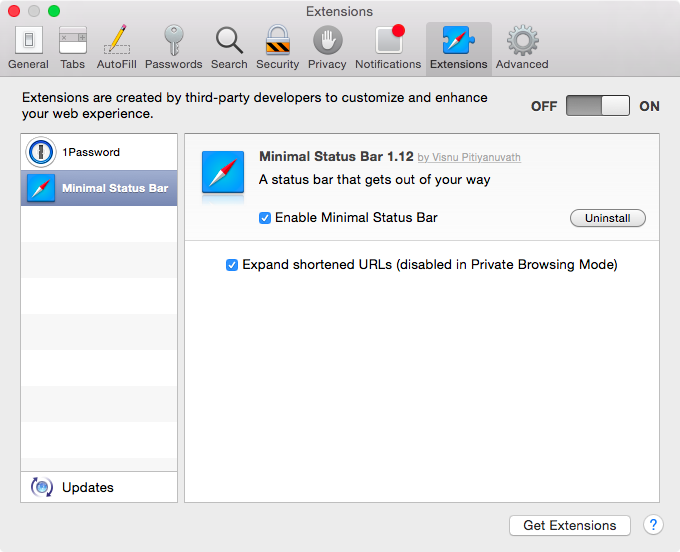This screenshot has height=552, width=680.
Task: Open the Visnu Pitiyanuvath author link
Action: 469,157
